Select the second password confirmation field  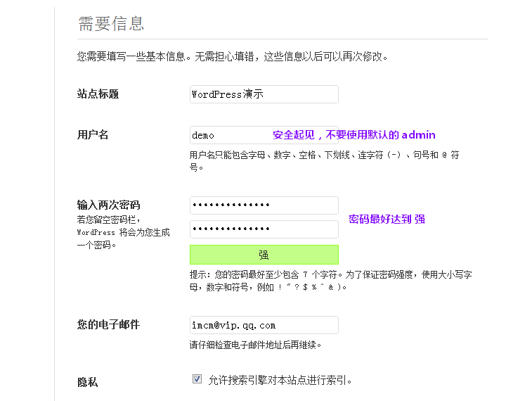tap(264, 229)
